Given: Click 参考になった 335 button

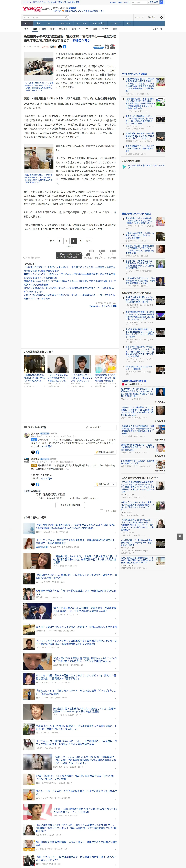Looking at the screenshot, I should [x=105, y=484].
